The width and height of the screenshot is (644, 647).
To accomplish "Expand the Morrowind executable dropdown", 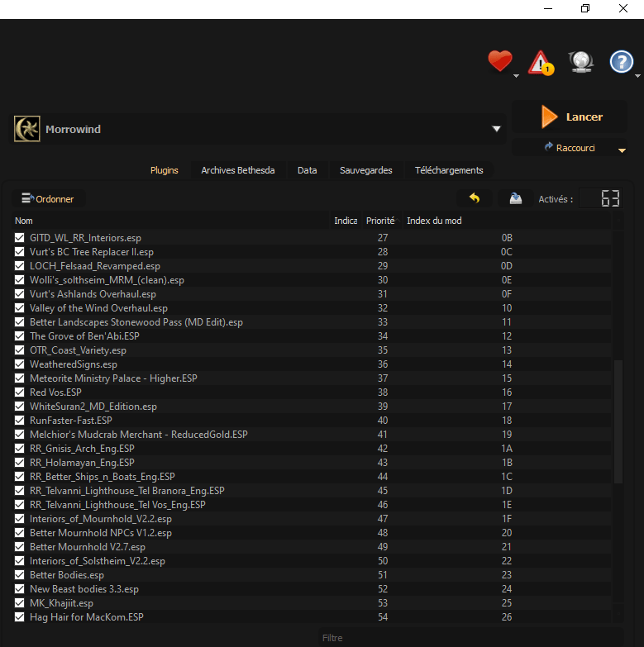I will pos(497,129).
